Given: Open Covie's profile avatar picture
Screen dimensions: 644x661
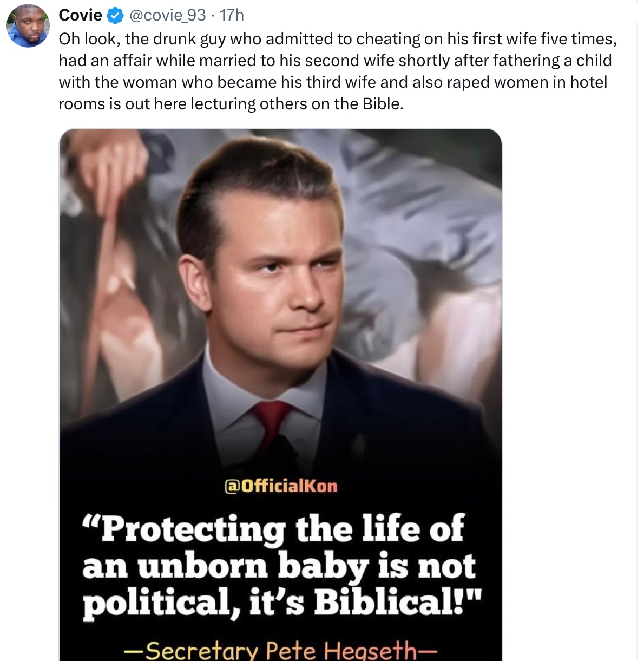Looking at the screenshot, I should 28,25.
